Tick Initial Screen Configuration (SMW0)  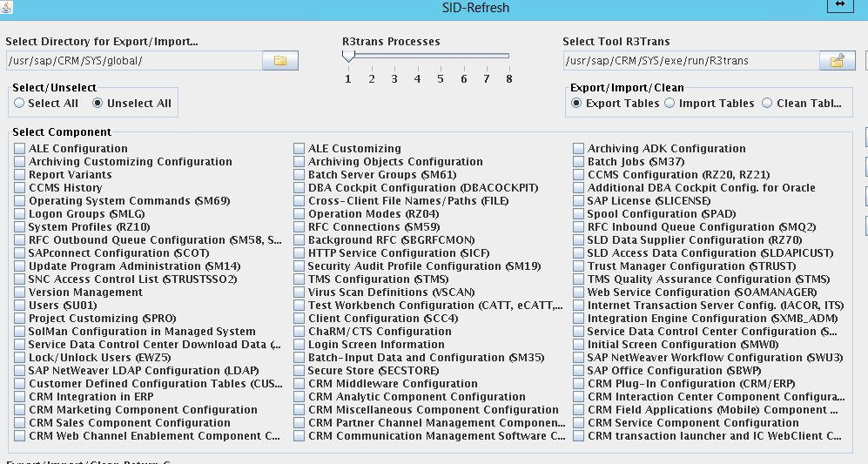(x=578, y=345)
